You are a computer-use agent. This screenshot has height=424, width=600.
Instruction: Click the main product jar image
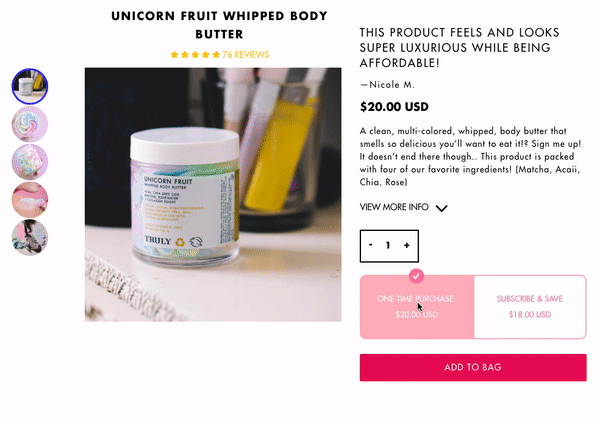[x=213, y=195]
